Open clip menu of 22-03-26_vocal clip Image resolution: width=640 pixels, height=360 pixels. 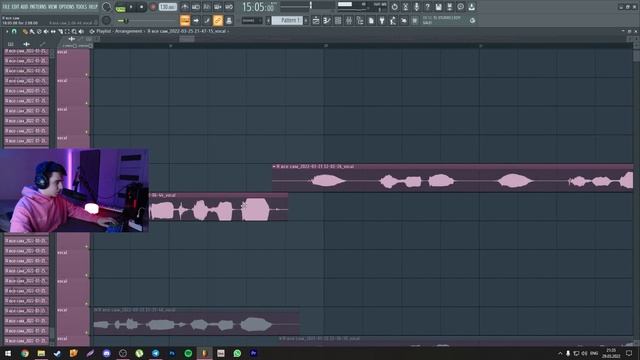coord(274,167)
